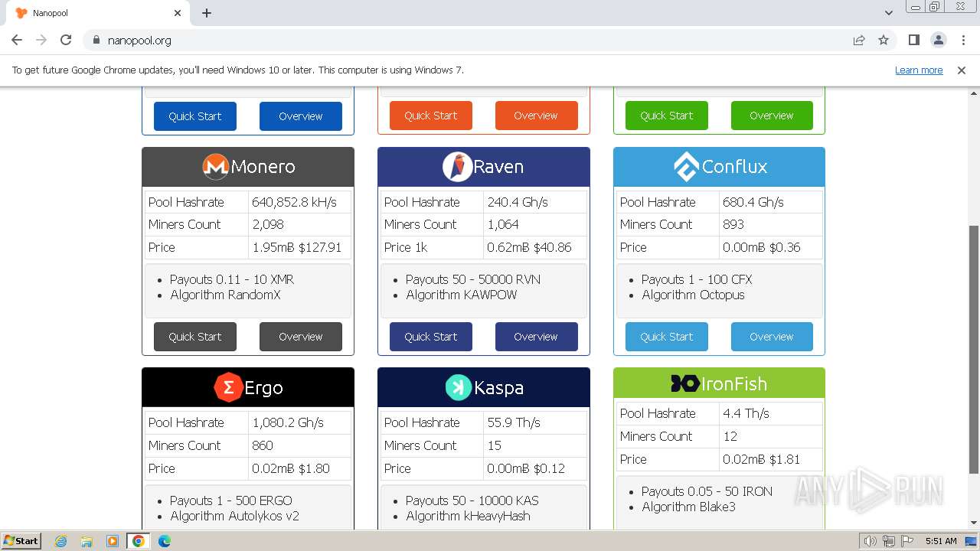Image resolution: width=980 pixels, height=551 pixels.
Task: Click Raven Quick Start button
Action: (x=431, y=337)
